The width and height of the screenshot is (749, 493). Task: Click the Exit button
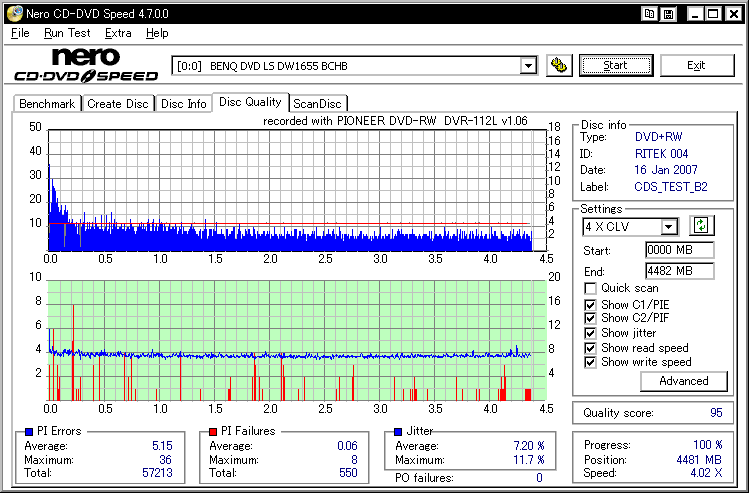click(696, 65)
